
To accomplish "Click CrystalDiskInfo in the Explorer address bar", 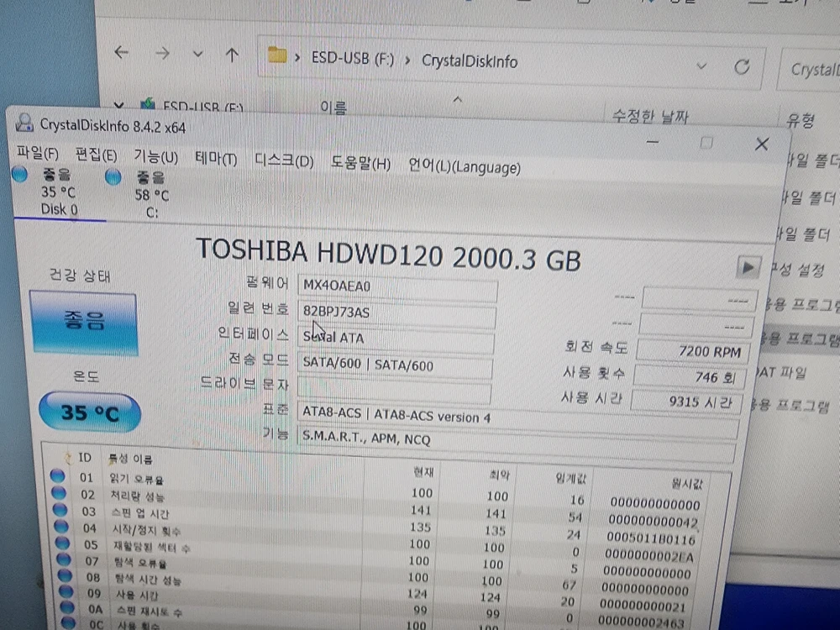I will click(x=470, y=61).
